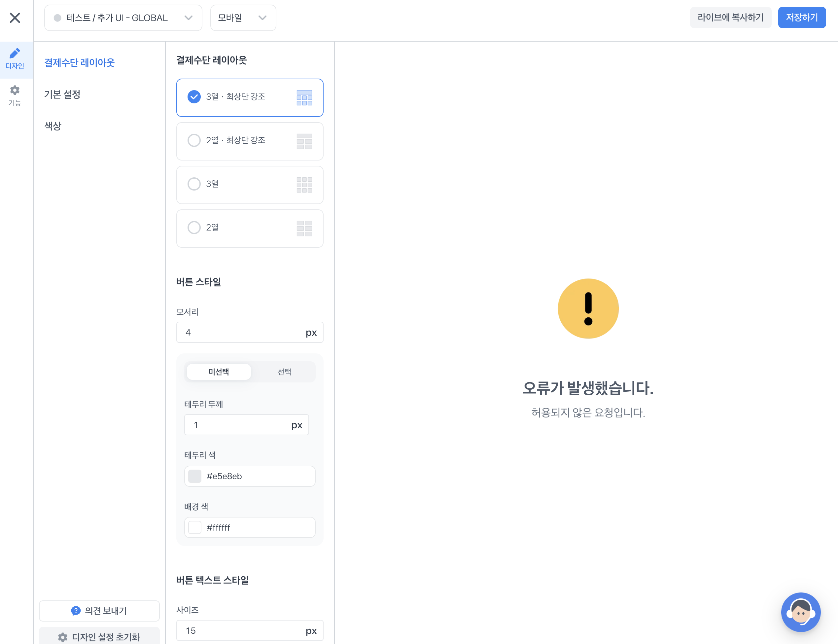The height and width of the screenshot is (644, 838).
Task: Click the 버튼 텍스트 스타일 section heading
Action: pos(212,580)
